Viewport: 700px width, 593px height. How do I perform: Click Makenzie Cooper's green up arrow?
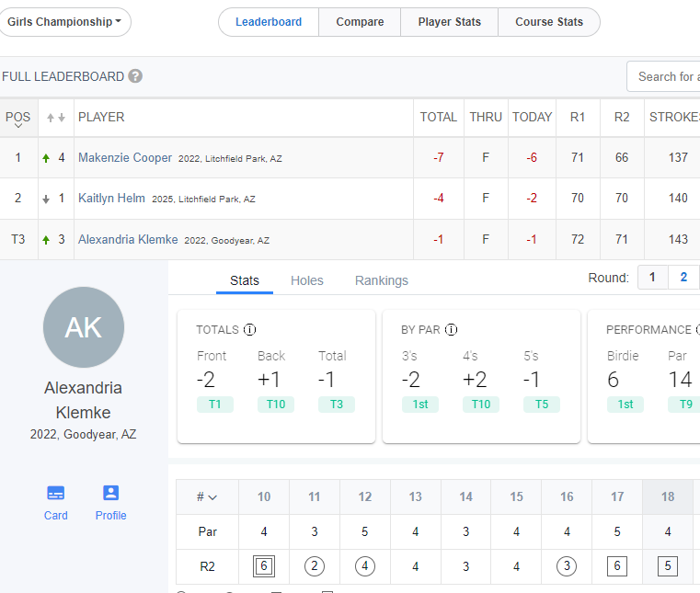(x=46, y=158)
